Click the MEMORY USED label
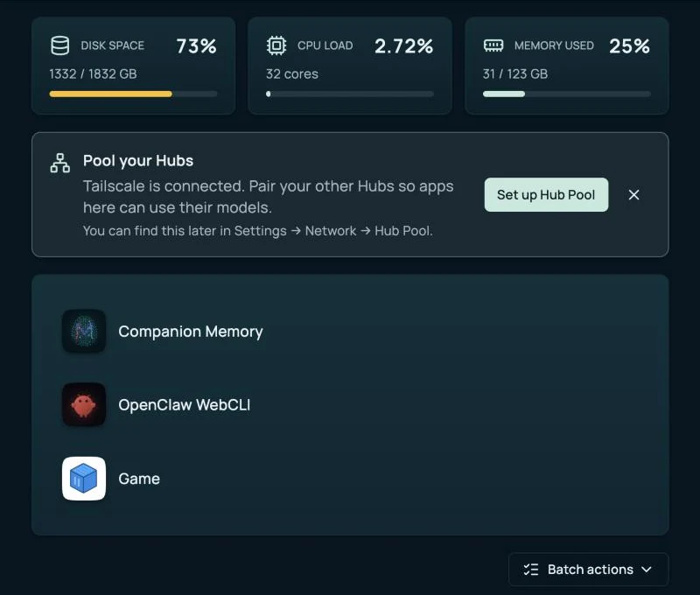700x595 pixels. [554, 45]
